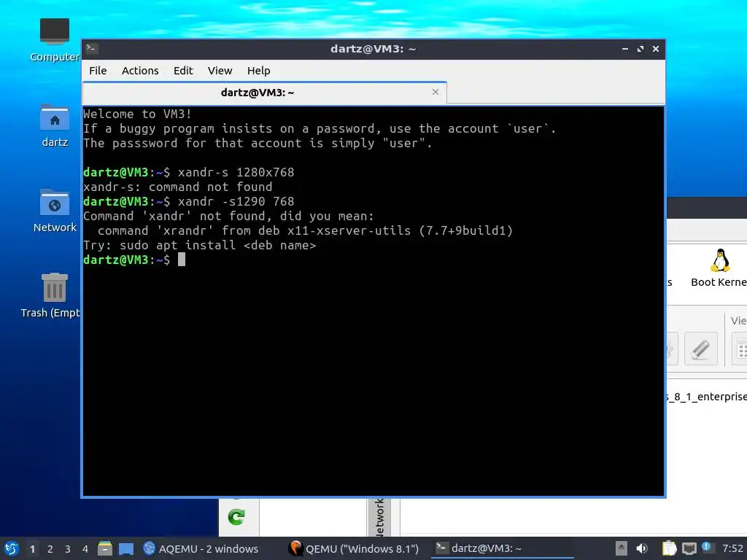Click the 7:52 clock
Viewport: 747px width, 560px height.
click(732, 548)
